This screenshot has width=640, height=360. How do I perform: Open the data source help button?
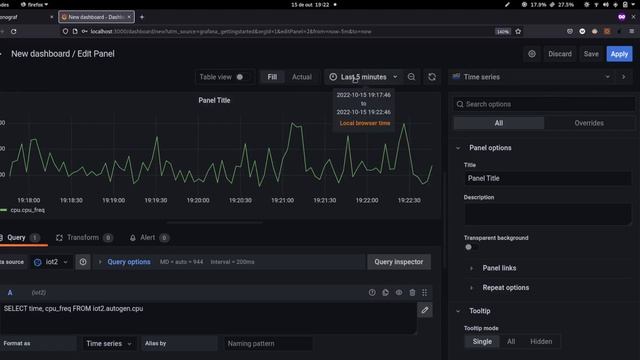pos(83,262)
